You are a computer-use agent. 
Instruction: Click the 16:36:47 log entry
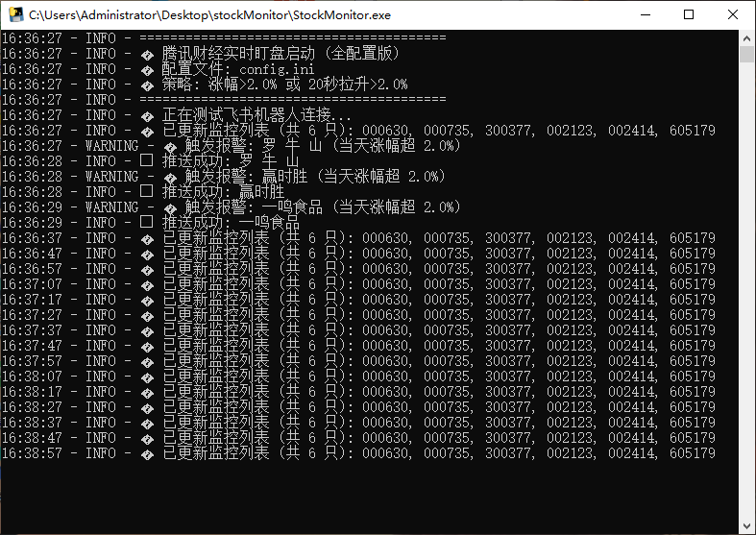pyautogui.click(x=358, y=254)
